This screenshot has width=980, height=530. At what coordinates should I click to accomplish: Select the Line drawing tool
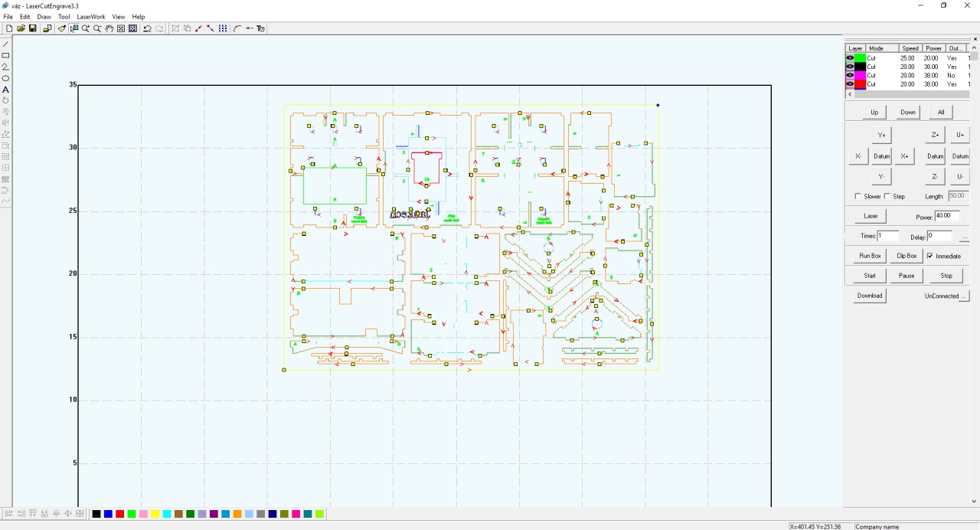pos(5,44)
